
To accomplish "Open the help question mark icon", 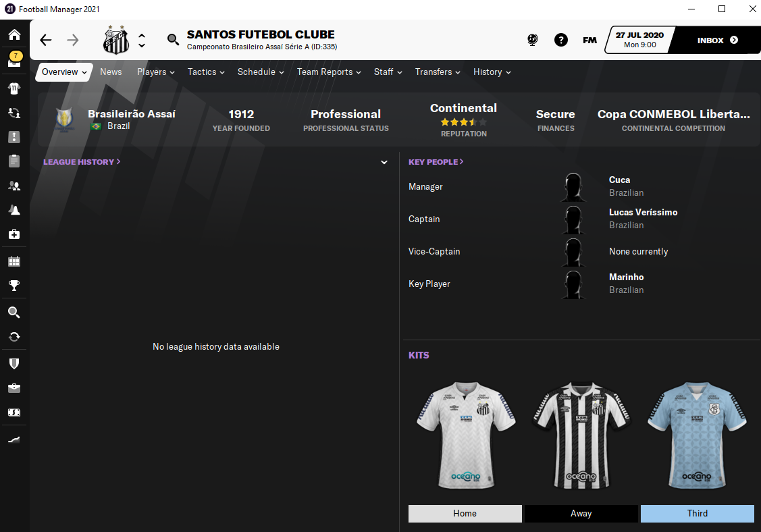I will (560, 40).
